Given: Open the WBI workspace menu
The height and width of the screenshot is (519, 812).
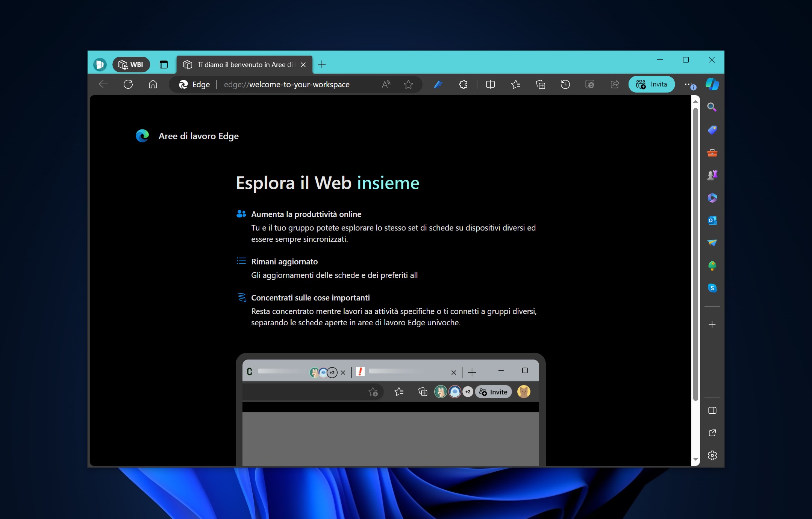Looking at the screenshot, I should (131, 65).
